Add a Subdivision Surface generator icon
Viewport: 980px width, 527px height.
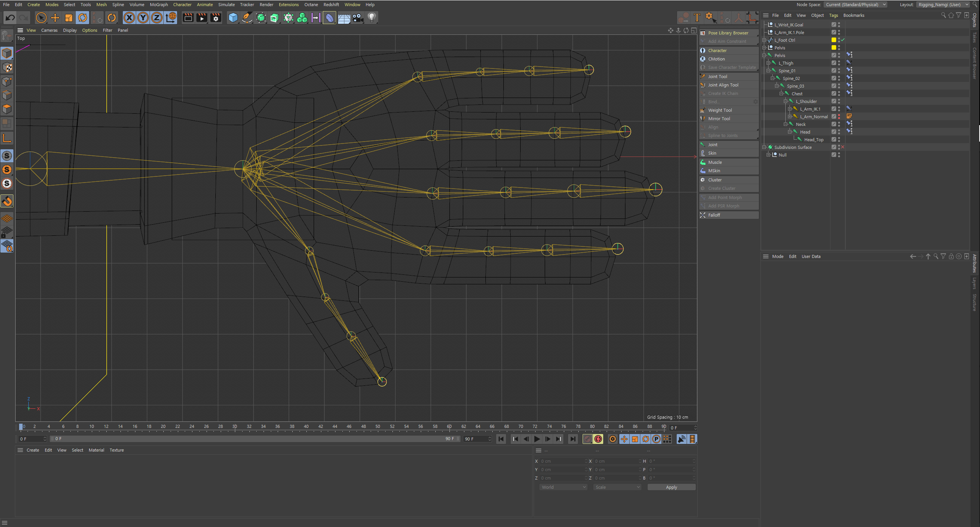[261, 18]
